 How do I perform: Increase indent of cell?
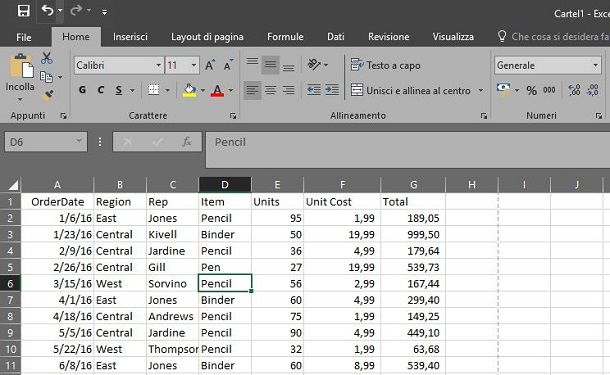coord(332,90)
